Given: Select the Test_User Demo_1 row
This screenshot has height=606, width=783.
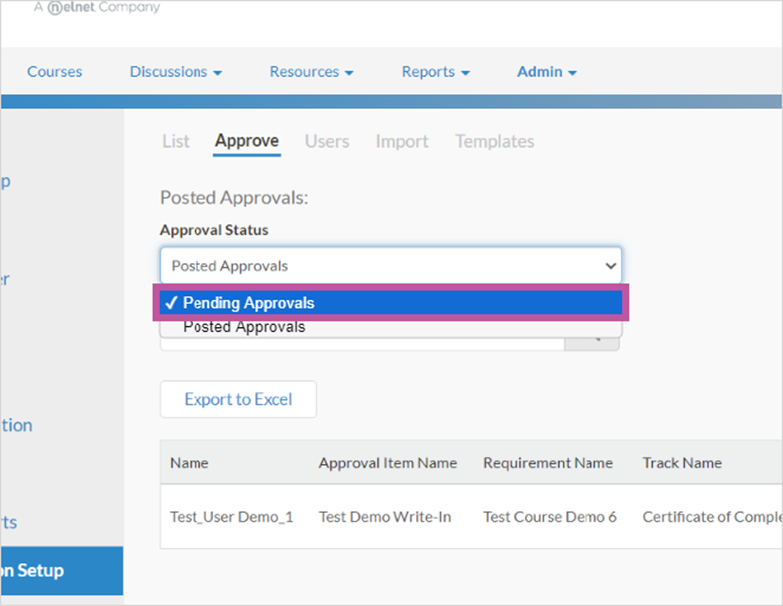Looking at the screenshot, I should [x=471, y=517].
